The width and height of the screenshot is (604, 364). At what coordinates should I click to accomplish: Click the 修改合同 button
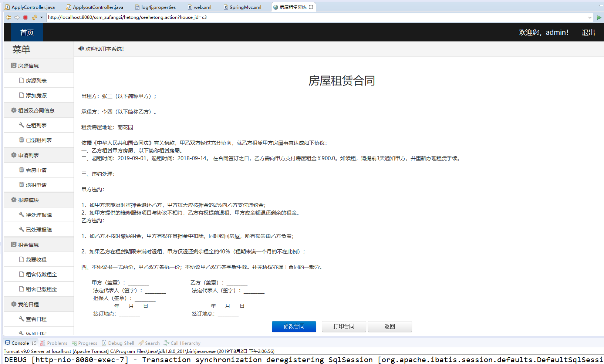click(x=294, y=327)
